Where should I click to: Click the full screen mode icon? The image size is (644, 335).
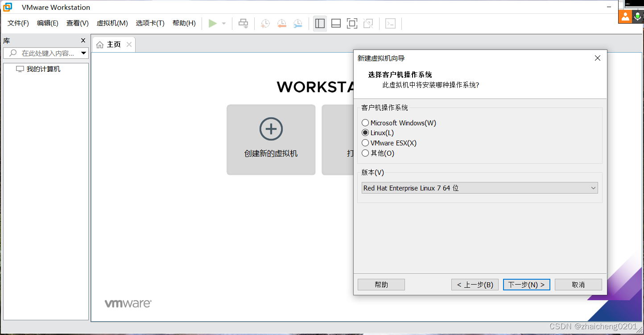click(x=352, y=24)
